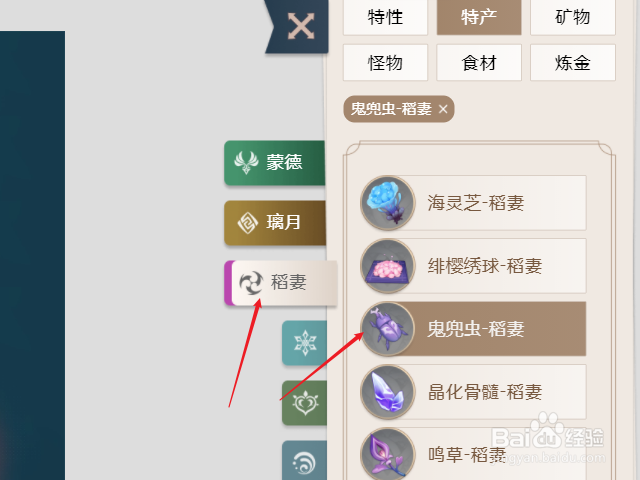This screenshot has height=480, width=640.
Task: Open the Cryo snowflake element button
Action: click(x=304, y=343)
